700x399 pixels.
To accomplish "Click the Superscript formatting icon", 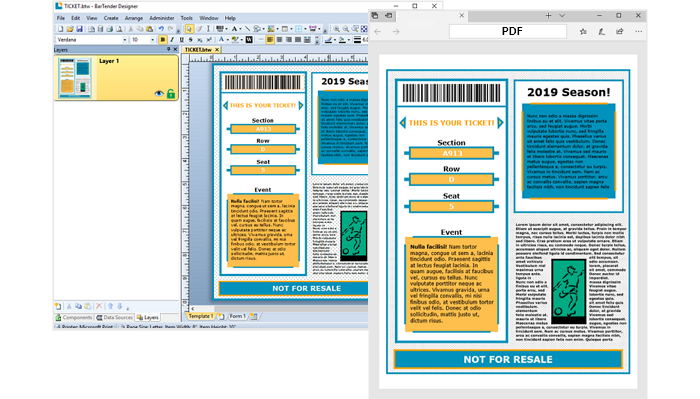I will [209, 40].
